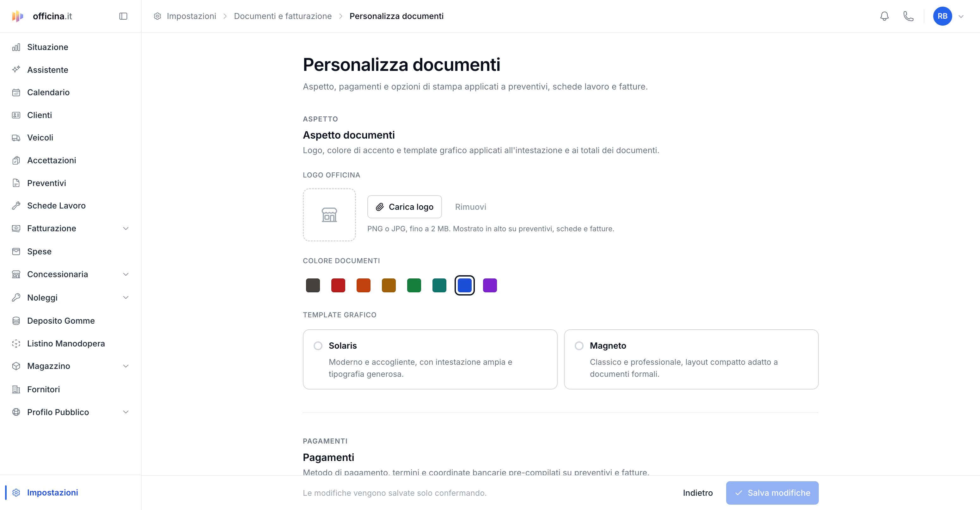
Task: Click Salva modifiche button
Action: [772, 493]
